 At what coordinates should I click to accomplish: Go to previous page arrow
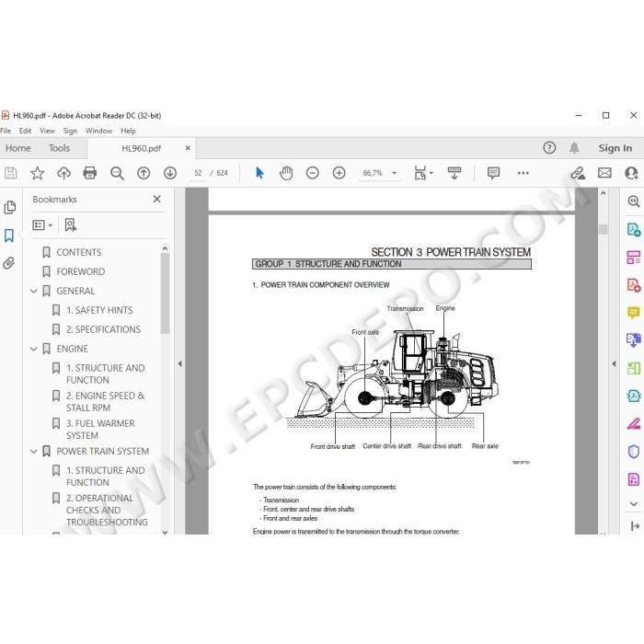144,173
